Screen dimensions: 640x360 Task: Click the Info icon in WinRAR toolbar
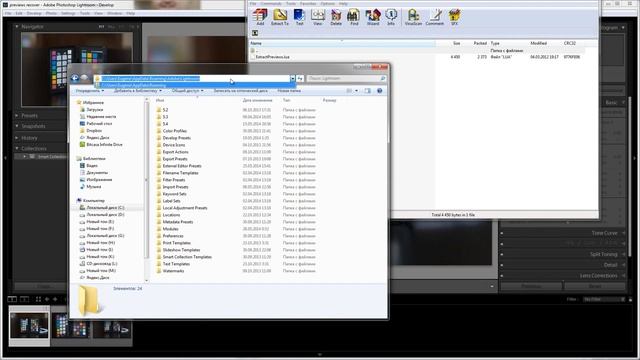pyautogui.click(x=391, y=16)
